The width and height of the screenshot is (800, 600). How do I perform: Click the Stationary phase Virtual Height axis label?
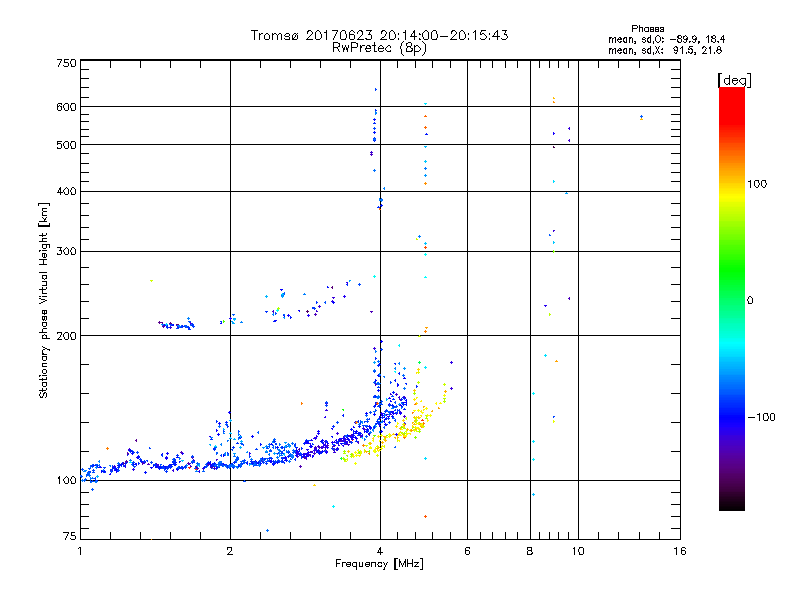click(x=44, y=300)
